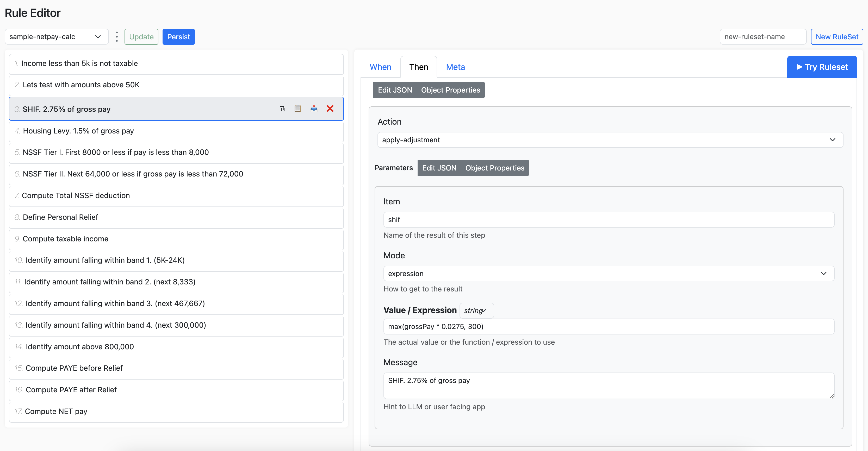
Task: Click the Persist button
Action: tap(179, 37)
